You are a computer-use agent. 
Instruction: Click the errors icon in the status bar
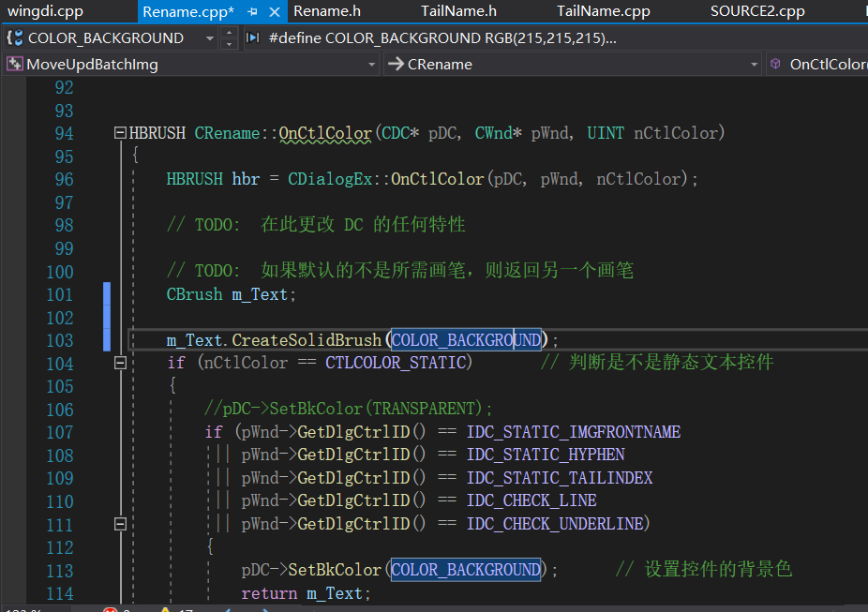pos(109,607)
